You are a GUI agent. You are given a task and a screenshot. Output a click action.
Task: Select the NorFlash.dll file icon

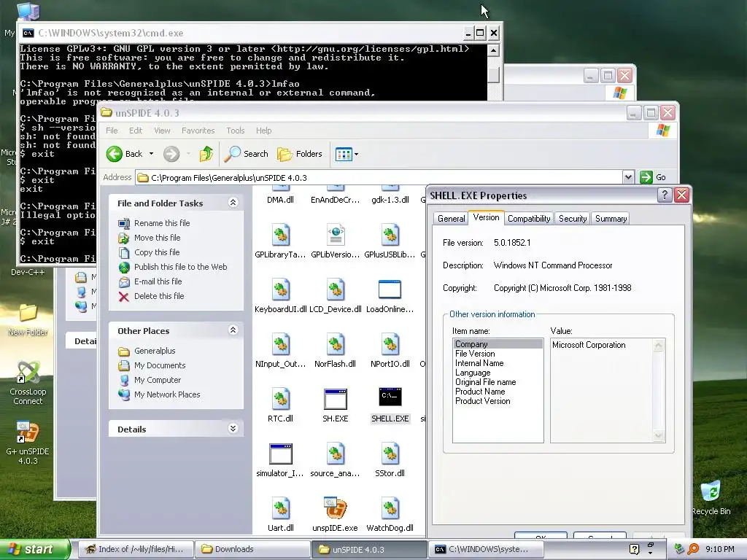[x=335, y=344]
